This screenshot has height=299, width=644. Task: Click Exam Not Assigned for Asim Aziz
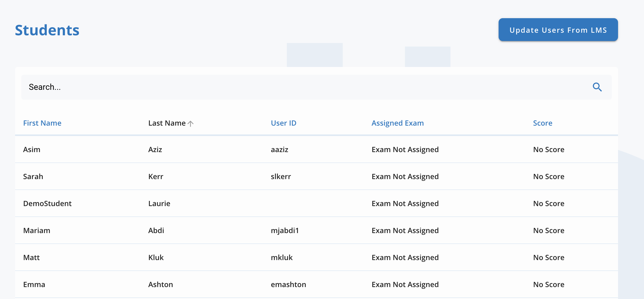(405, 149)
